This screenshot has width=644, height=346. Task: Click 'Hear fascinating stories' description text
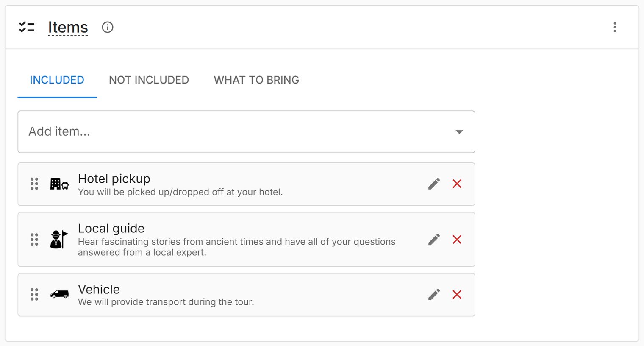tap(236, 247)
